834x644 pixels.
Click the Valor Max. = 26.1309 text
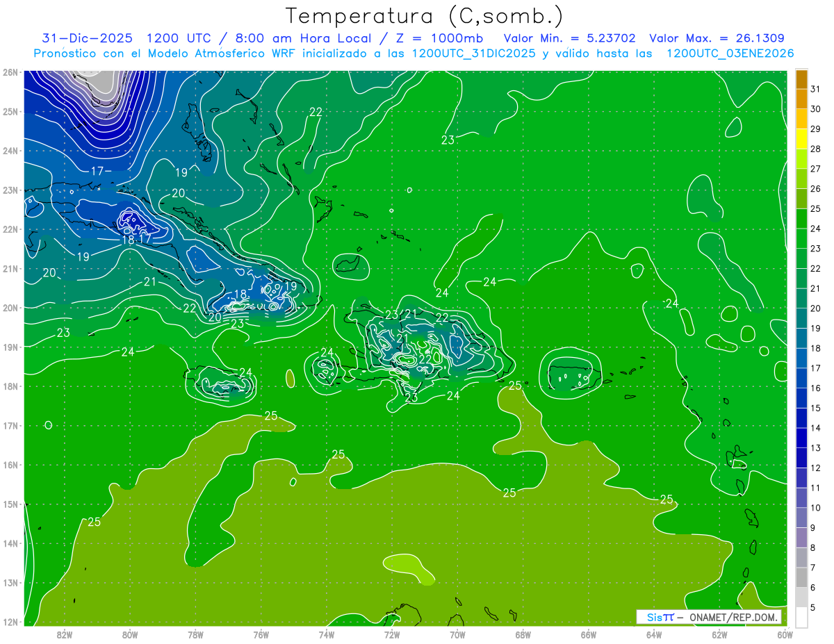[x=717, y=38]
